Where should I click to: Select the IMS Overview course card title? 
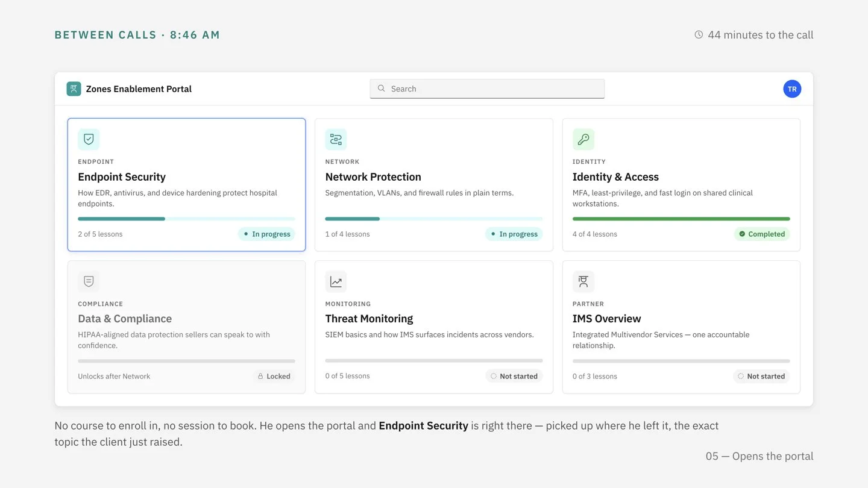click(606, 319)
